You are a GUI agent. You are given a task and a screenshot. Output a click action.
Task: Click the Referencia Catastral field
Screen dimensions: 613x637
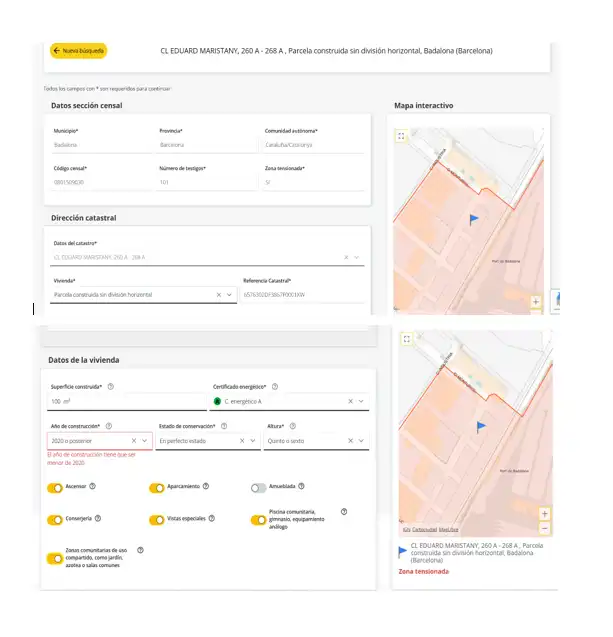pyautogui.click(x=303, y=295)
